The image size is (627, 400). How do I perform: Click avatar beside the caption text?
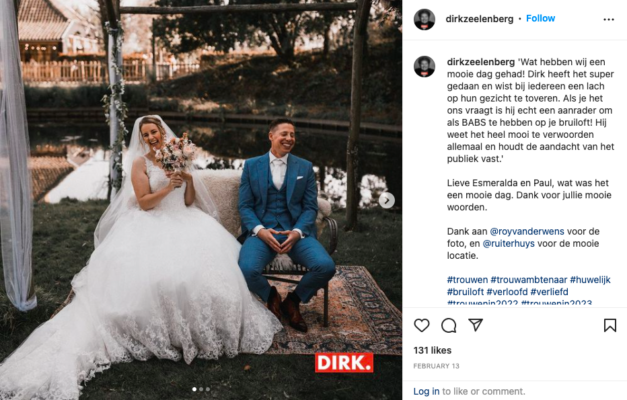coord(424,66)
